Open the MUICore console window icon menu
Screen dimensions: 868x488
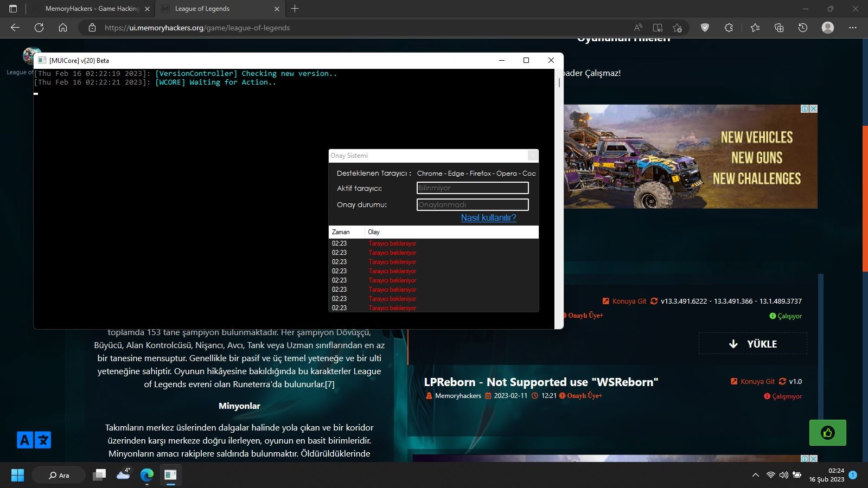tap(42, 60)
